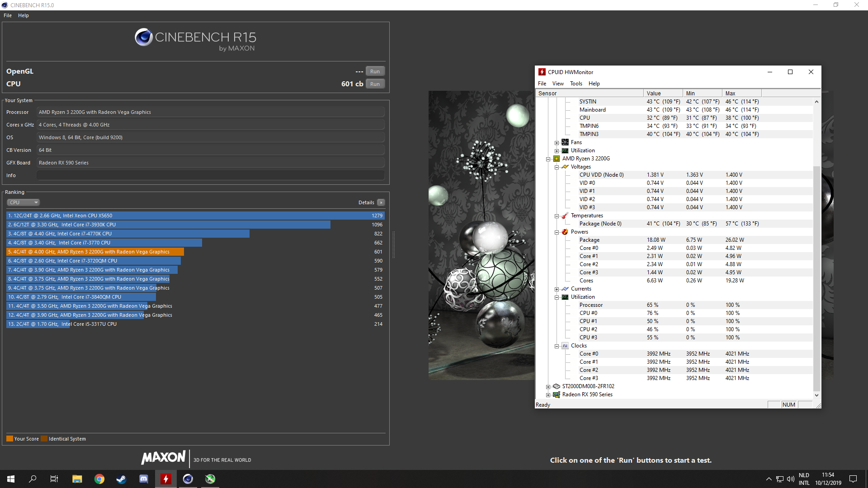Switch to HWMonitor via taskbar icon
Screen dimensions: 868x488
coord(165,479)
